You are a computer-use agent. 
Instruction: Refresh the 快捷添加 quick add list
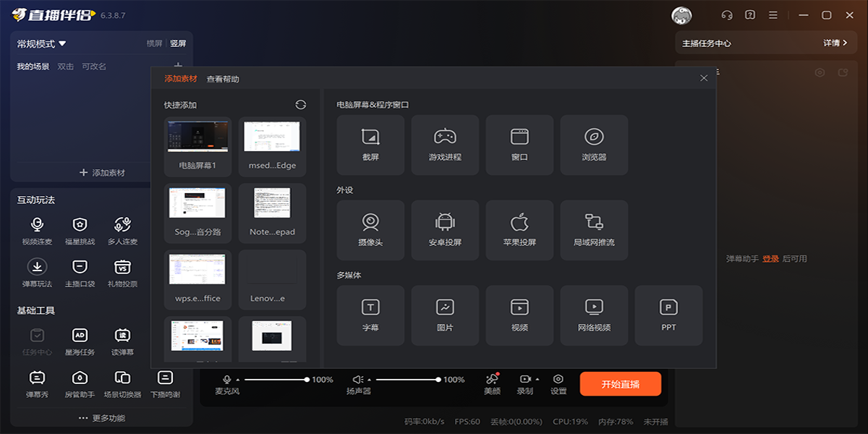point(301,105)
